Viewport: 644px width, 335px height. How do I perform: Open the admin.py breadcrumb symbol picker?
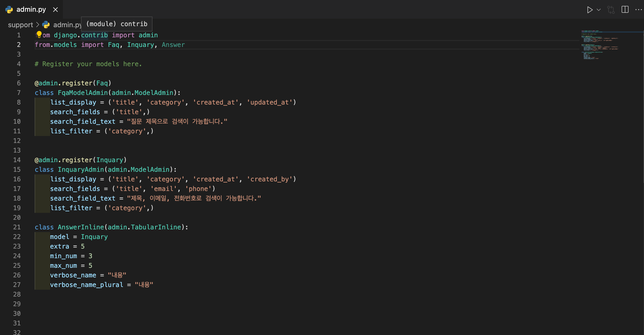tap(67, 25)
